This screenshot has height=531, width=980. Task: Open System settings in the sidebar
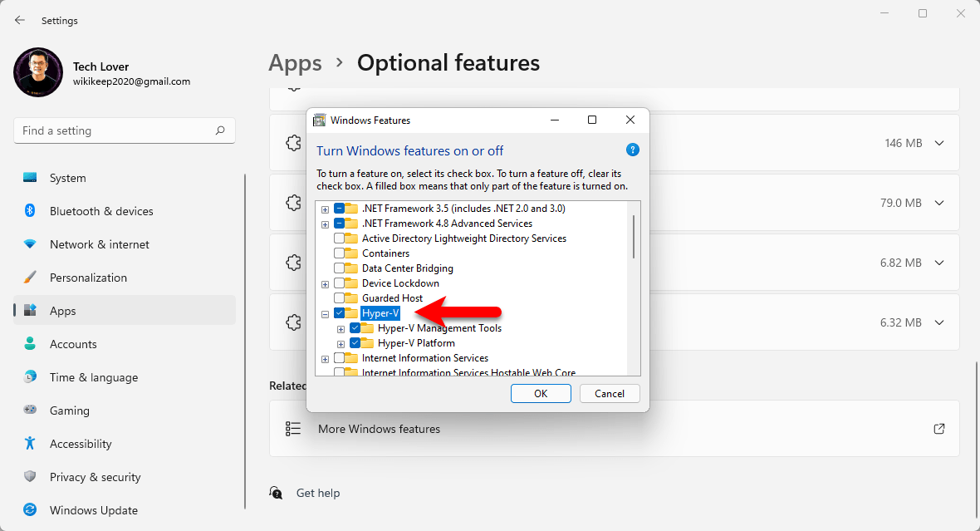[125, 178]
